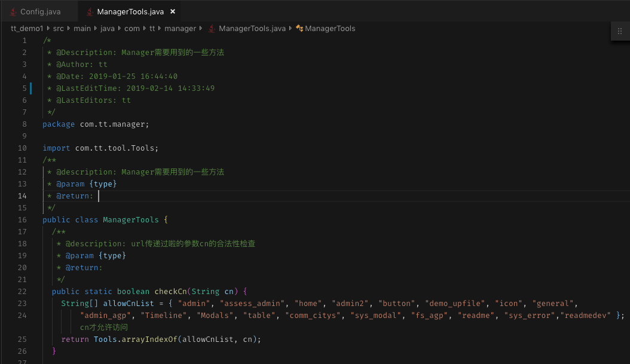Open the tt breadcrumb segment
Viewport: 630px width, 364px height.
(x=152, y=29)
